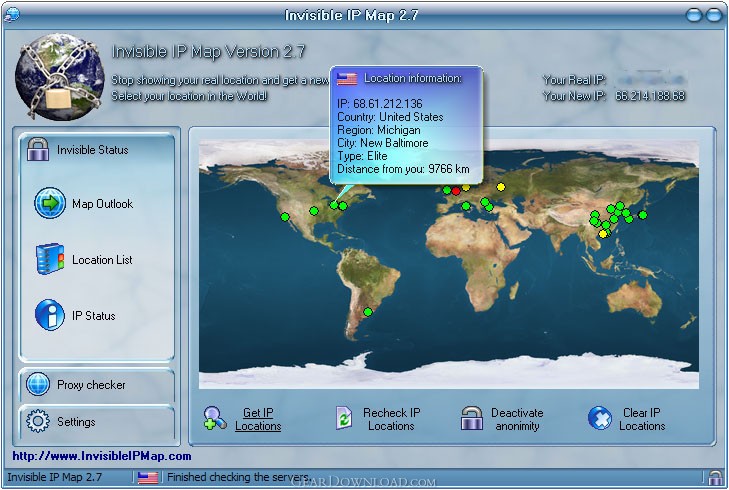
Task: Open the Proxy checker section
Action: 97,385
